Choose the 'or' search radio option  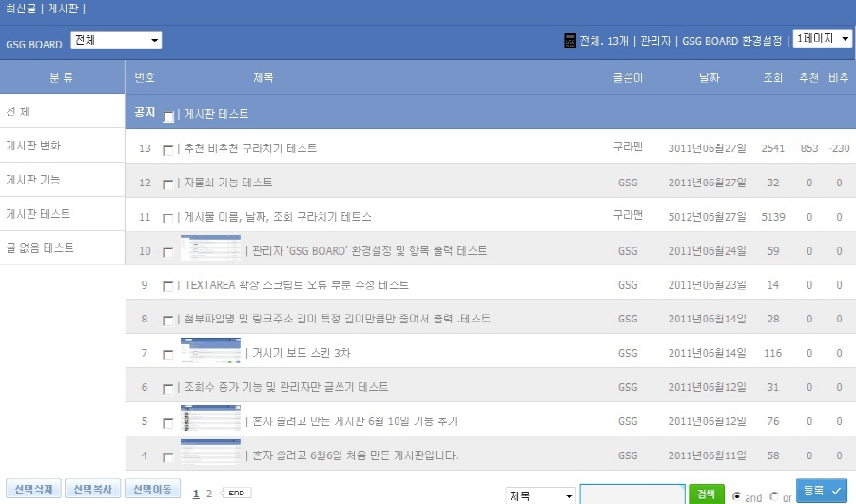(773, 496)
